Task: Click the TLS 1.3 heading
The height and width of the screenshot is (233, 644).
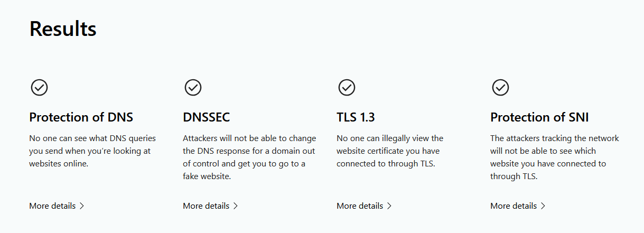Action: click(x=356, y=117)
